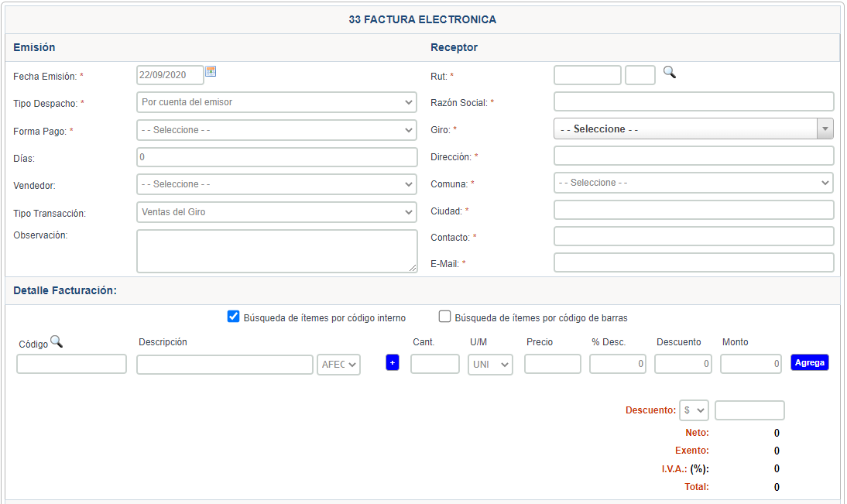Expand the Tipo Transacción dropdown
The width and height of the screenshot is (847, 504).
click(x=276, y=212)
